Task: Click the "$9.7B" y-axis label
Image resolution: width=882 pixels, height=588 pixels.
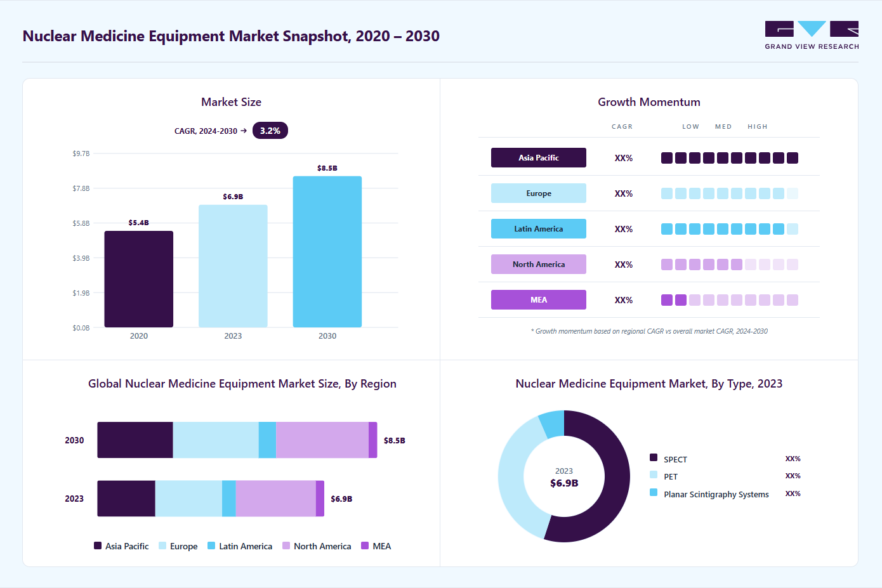Action: [x=81, y=154]
